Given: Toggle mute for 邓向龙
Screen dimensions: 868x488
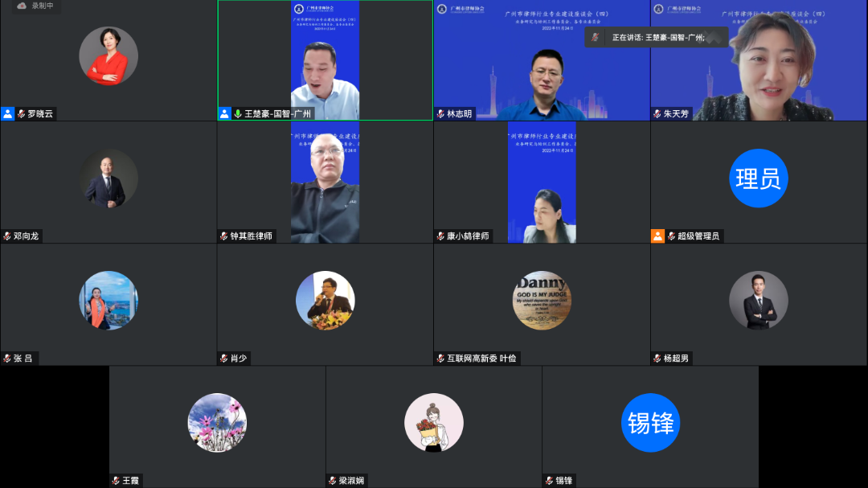Looking at the screenshot, I should pos(7,236).
